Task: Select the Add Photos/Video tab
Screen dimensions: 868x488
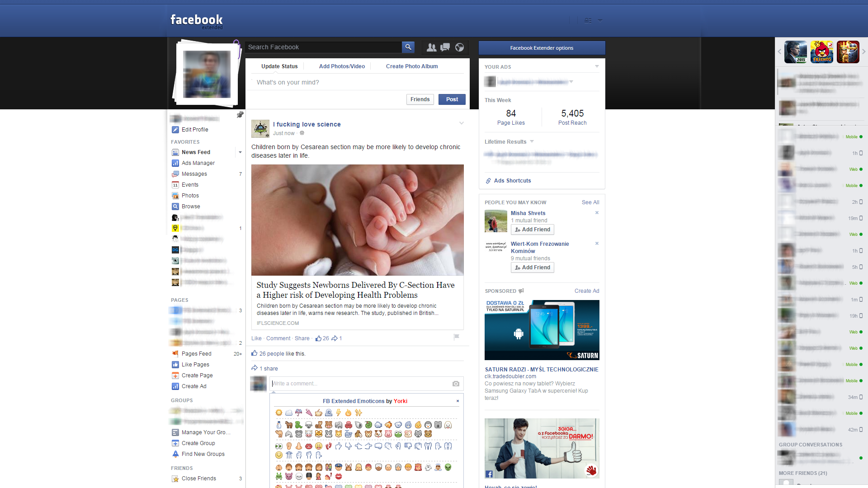Action: (x=342, y=66)
